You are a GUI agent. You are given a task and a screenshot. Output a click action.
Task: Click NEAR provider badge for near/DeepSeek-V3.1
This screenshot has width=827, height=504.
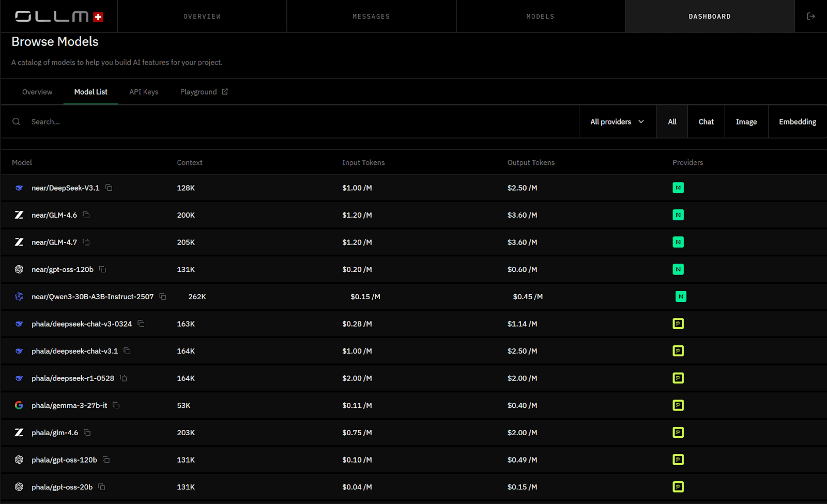(678, 188)
